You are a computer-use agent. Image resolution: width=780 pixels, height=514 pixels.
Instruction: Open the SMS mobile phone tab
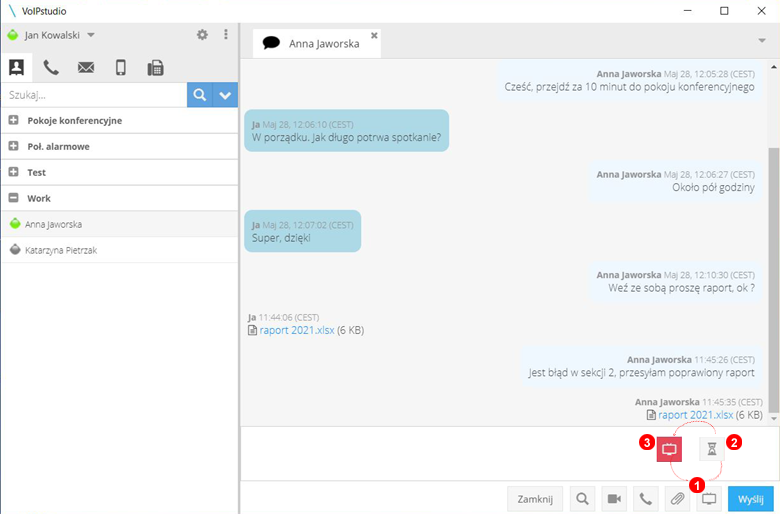pyautogui.click(x=121, y=67)
